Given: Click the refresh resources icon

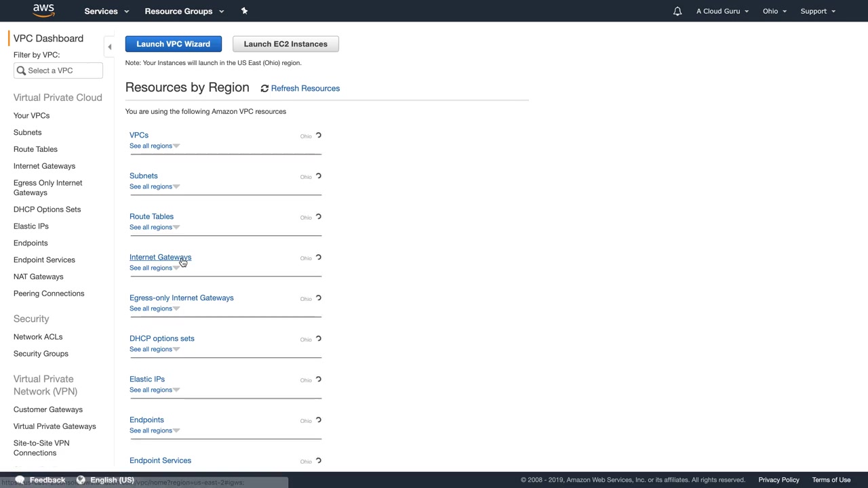Looking at the screenshot, I should 264,88.
